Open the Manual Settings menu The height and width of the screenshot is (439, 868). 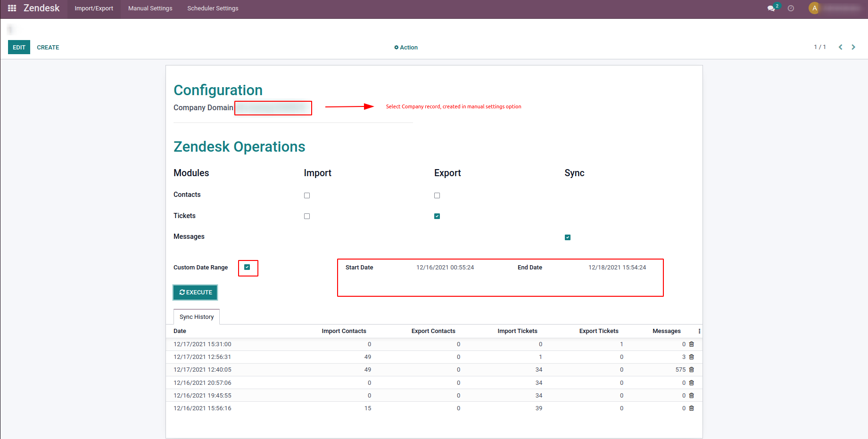point(150,8)
